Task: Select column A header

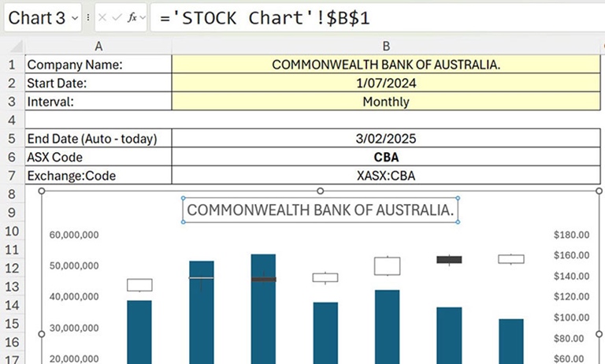Action: coord(98,46)
